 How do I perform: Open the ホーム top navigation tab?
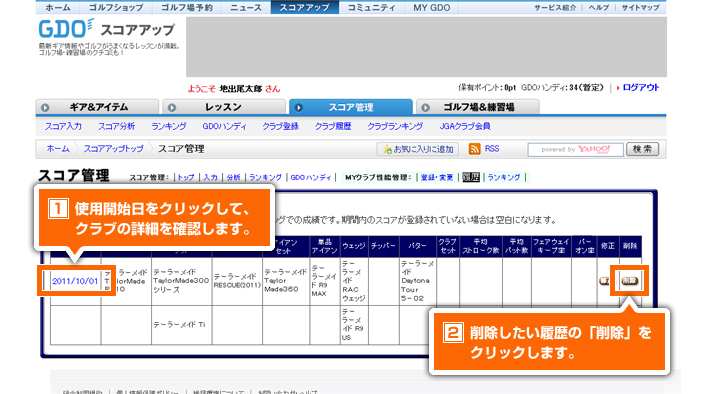(58, 8)
